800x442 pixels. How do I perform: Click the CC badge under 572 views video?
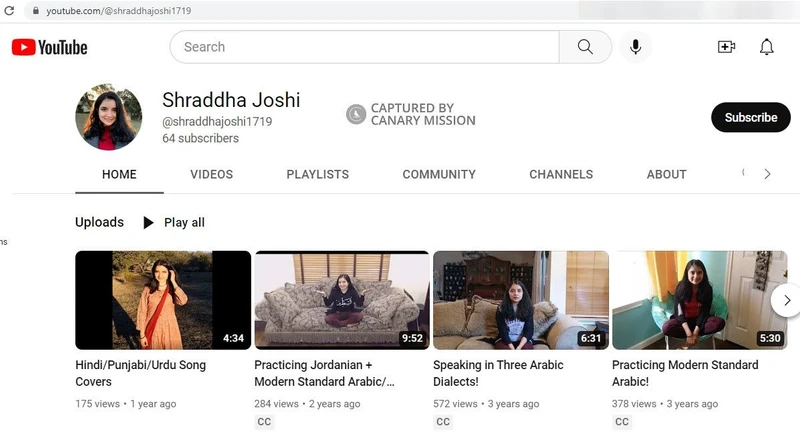click(443, 422)
